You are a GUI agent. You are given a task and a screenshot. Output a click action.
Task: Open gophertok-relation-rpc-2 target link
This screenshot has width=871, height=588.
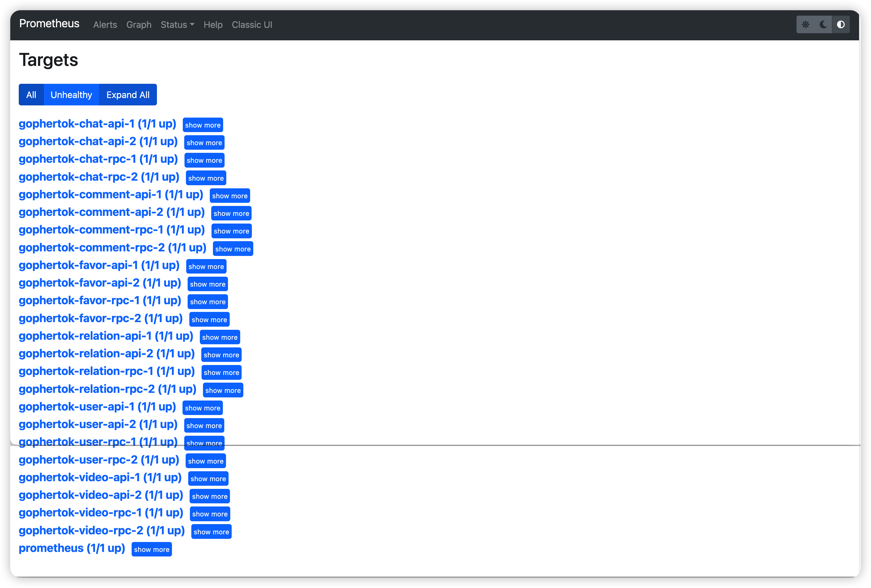click(x=107, y=389)
